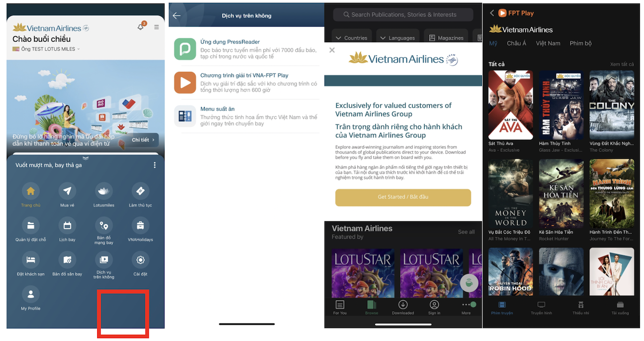644x341 pixels.
Task: Switch to the Châu Á tab
Action: click(516, 43)
